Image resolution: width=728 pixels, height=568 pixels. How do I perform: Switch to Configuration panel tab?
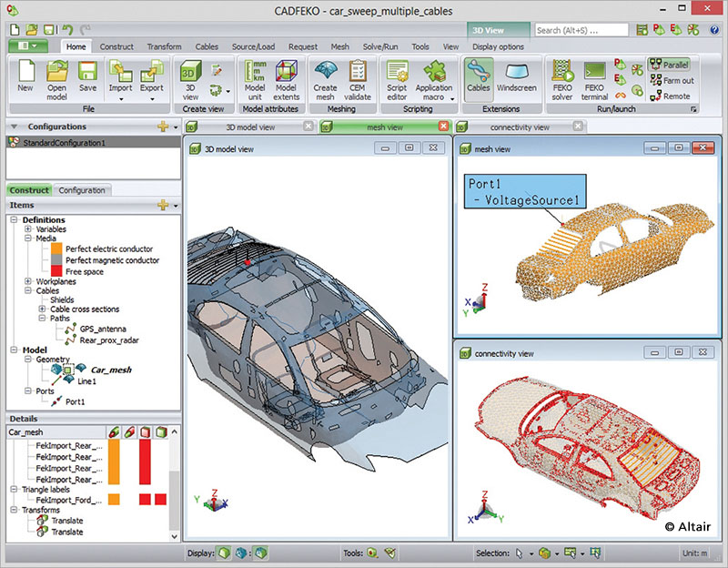[x=82, y=190]
